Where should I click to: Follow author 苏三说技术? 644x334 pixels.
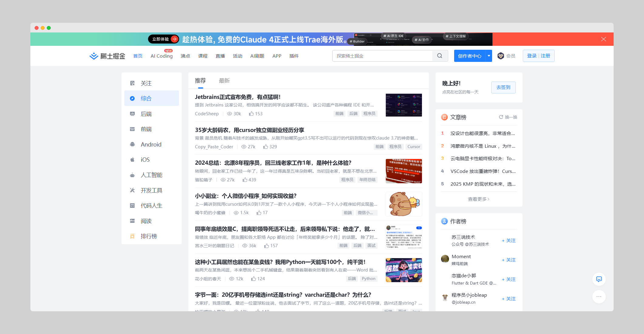tap(509, 241)
